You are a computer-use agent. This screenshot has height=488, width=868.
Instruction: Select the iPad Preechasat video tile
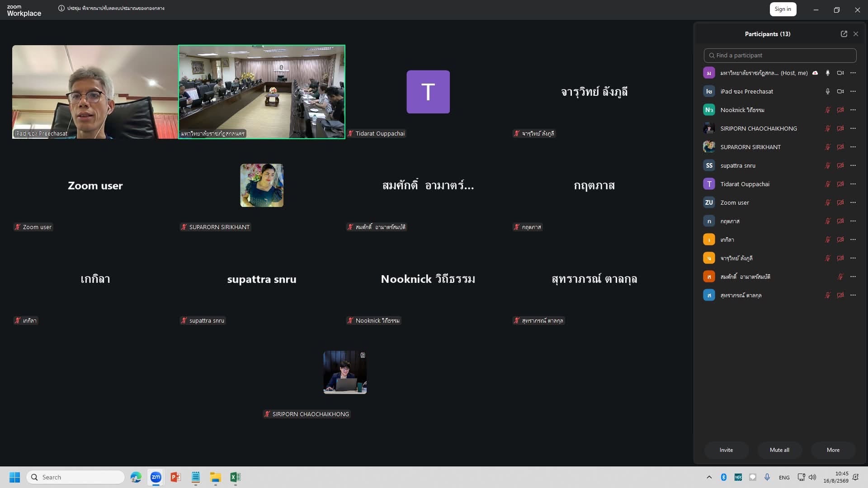pos(95,92)
